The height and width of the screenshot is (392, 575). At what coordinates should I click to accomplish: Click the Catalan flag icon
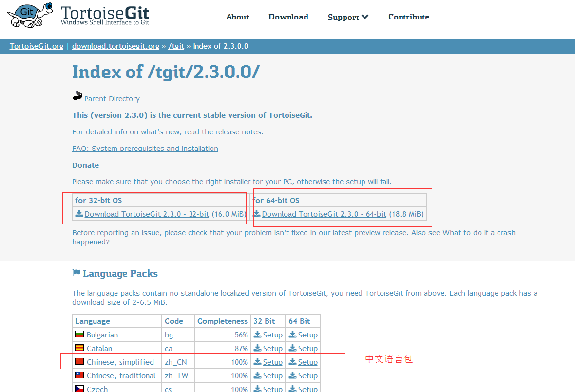pos(79,348)
